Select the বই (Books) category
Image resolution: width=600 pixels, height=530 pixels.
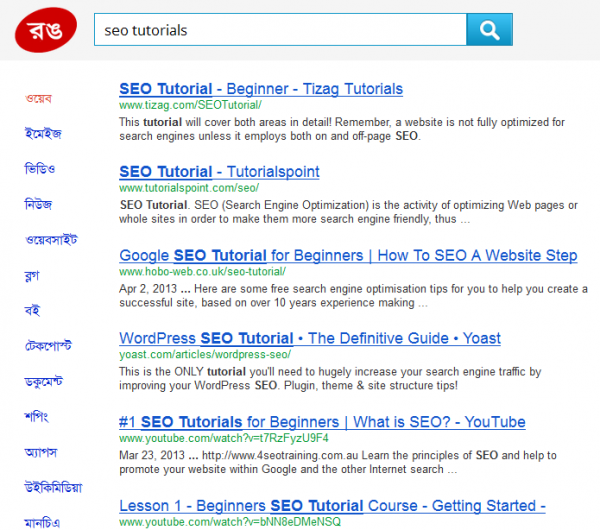point(32,310)
